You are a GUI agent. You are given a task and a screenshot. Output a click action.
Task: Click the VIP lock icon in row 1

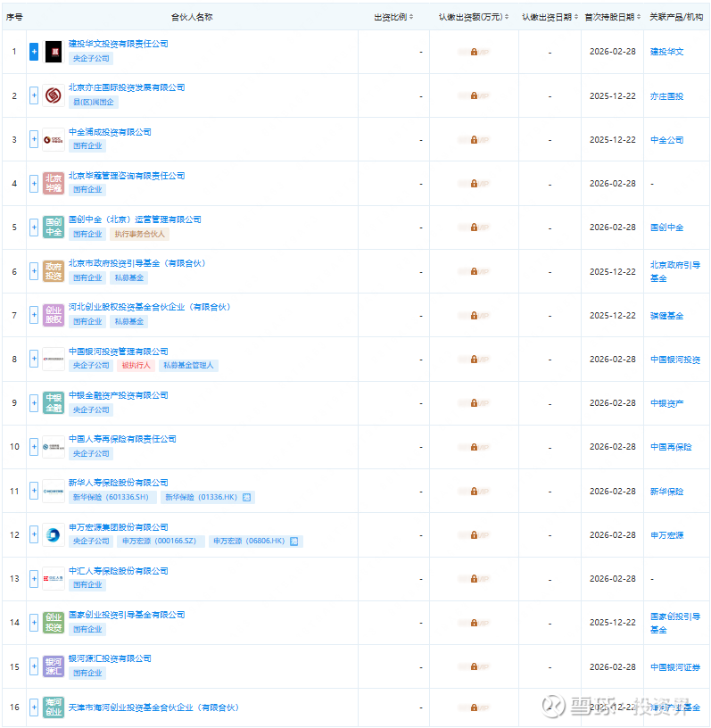pos(474,52)
